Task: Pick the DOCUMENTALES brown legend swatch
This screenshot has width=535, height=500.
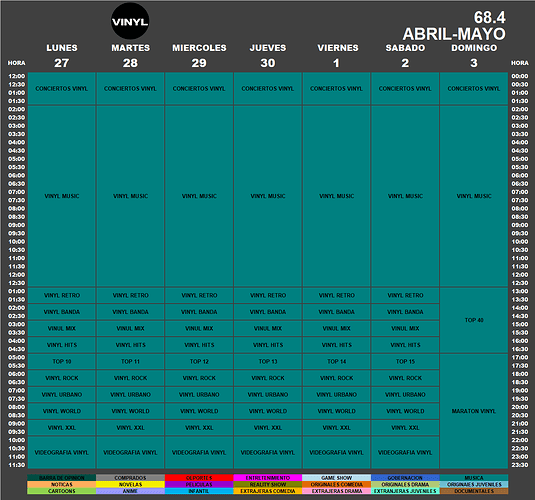Action: (474, 491)
